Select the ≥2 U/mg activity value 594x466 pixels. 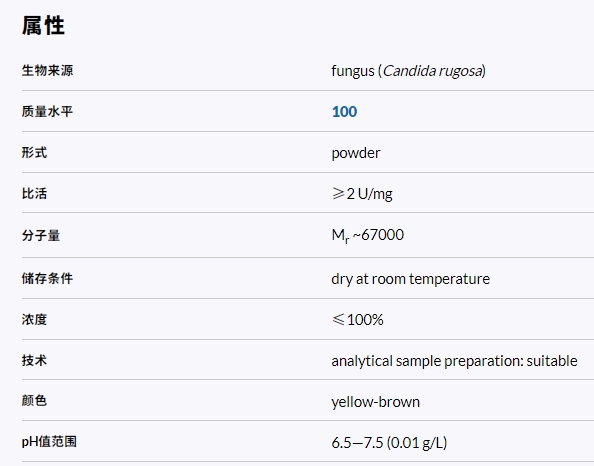coord(362,194)
